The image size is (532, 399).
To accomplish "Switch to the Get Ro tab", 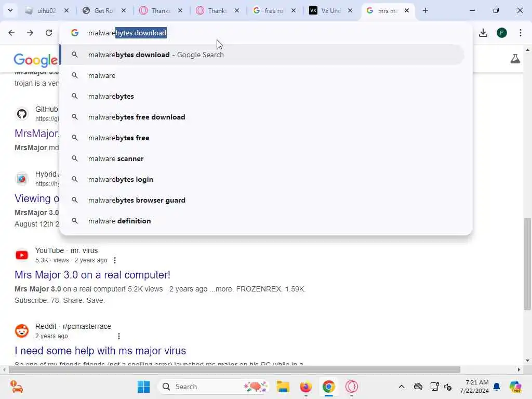I will (x=103, y=11).
